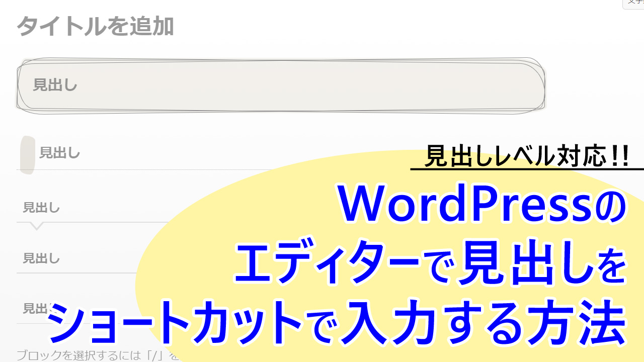Click the third '見出し' heading with the arrow underline
Image resolution: width=644 pixels, height=362 pixels.
pos(42,208)
